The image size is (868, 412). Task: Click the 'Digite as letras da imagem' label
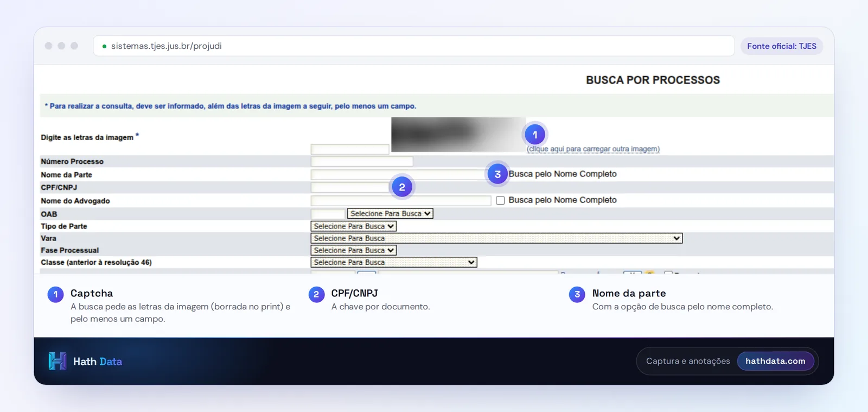click(x=87, y=137)
